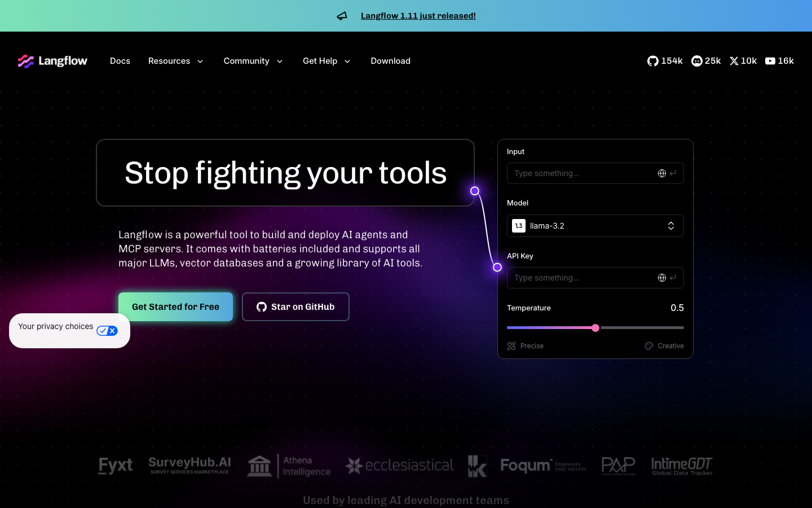Focus the API Key text field
This screenshot has width=812, height=508.
click(595, 278)
